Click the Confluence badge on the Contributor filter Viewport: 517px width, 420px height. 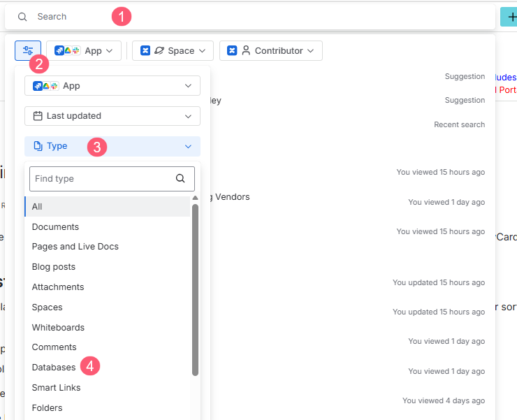click(232, 50)
